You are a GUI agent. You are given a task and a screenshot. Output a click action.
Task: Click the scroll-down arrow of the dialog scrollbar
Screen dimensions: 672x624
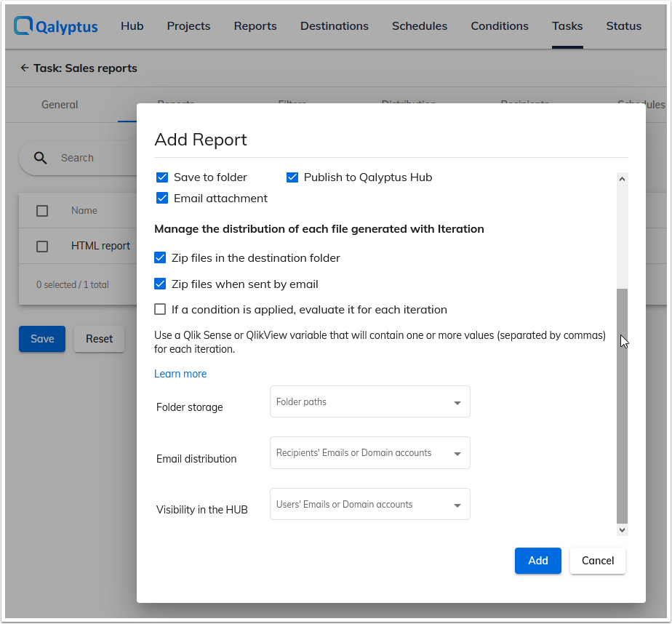pyautogui.click(x=622, y=530)
